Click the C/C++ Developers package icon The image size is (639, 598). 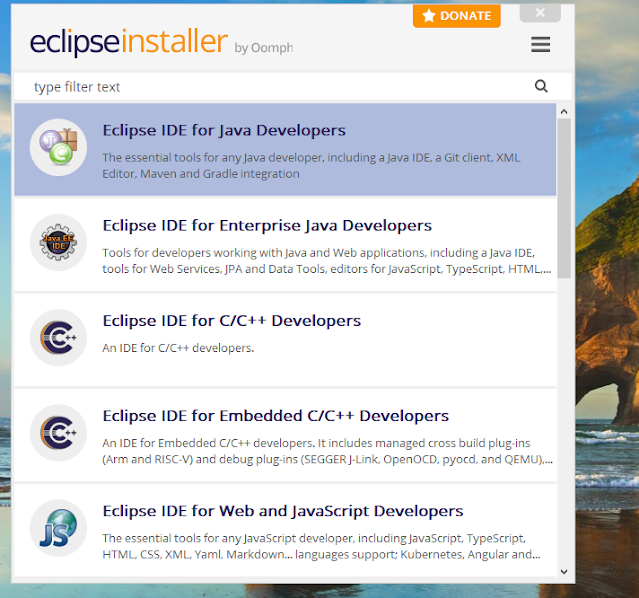(x=58, y=338)
